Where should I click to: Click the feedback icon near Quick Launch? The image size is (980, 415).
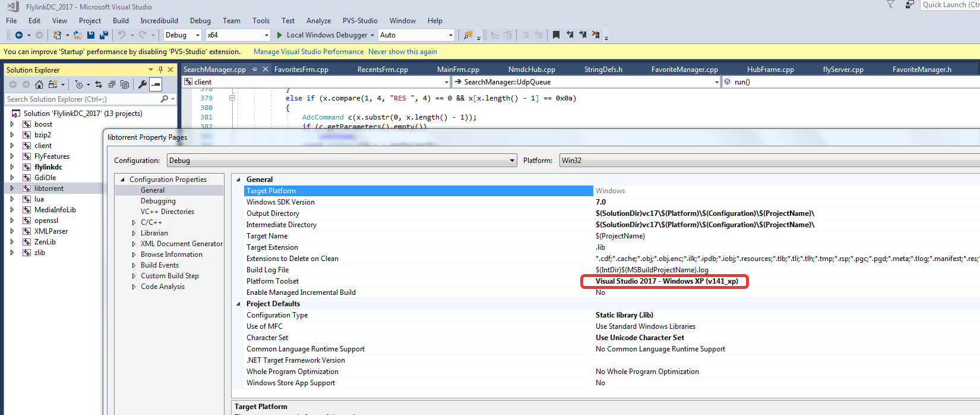(x=909, y=5)
